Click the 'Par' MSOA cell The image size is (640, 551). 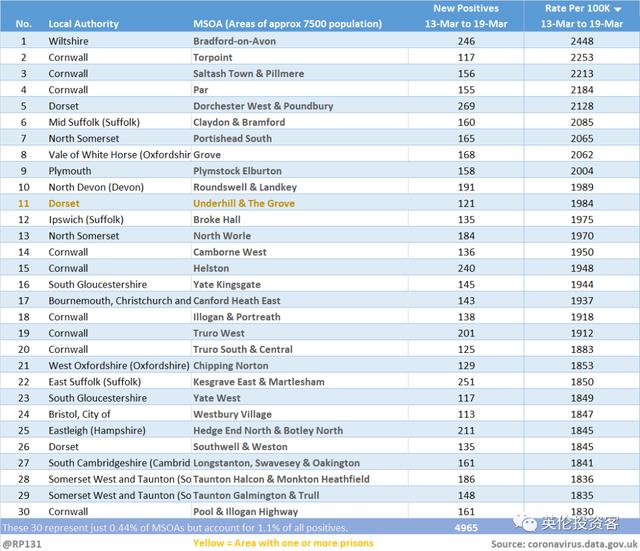click(x=200, y=90)
